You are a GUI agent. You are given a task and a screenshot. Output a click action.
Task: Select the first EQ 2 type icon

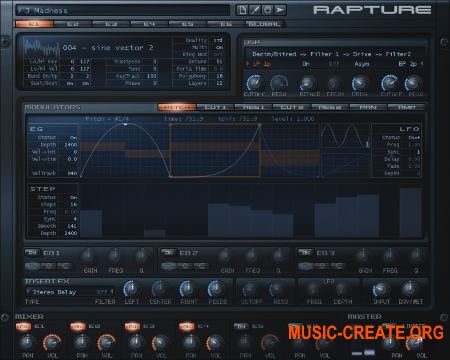pyautogui.click(x=168, y=266)
